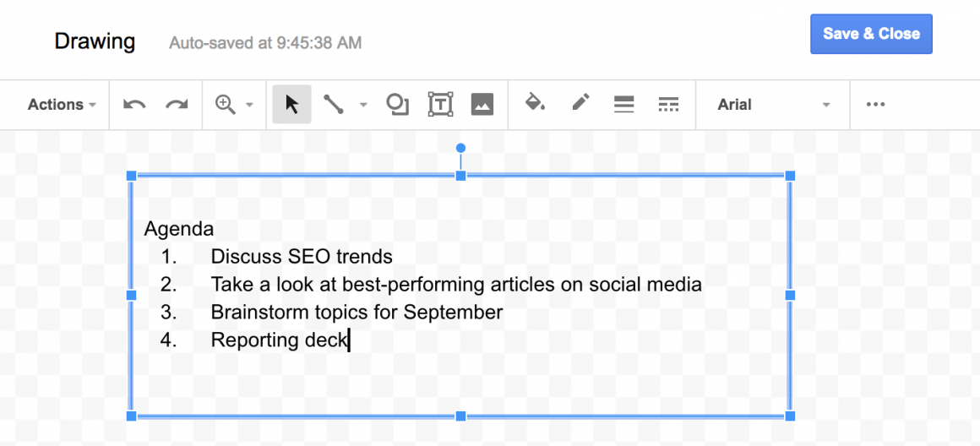Open the Arial font dropdown

click(x=773, y=104)
